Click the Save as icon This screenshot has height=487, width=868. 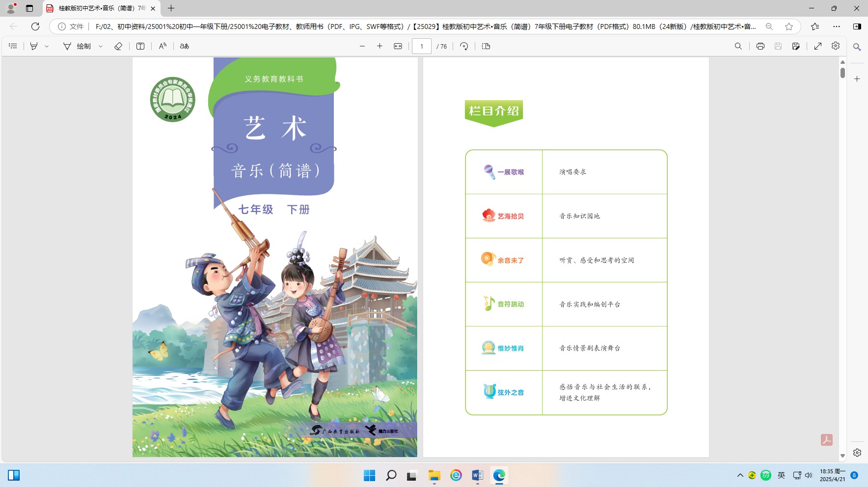pos(796,46)
